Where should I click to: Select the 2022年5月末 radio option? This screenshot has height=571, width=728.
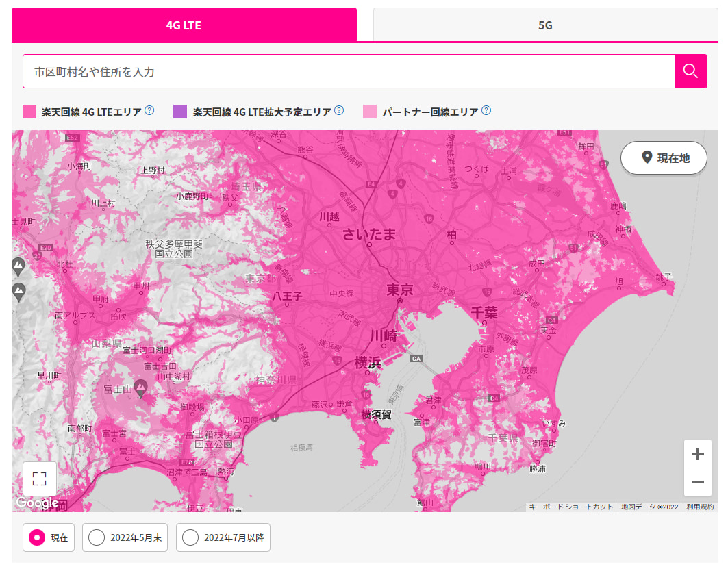tap(125, 537)
